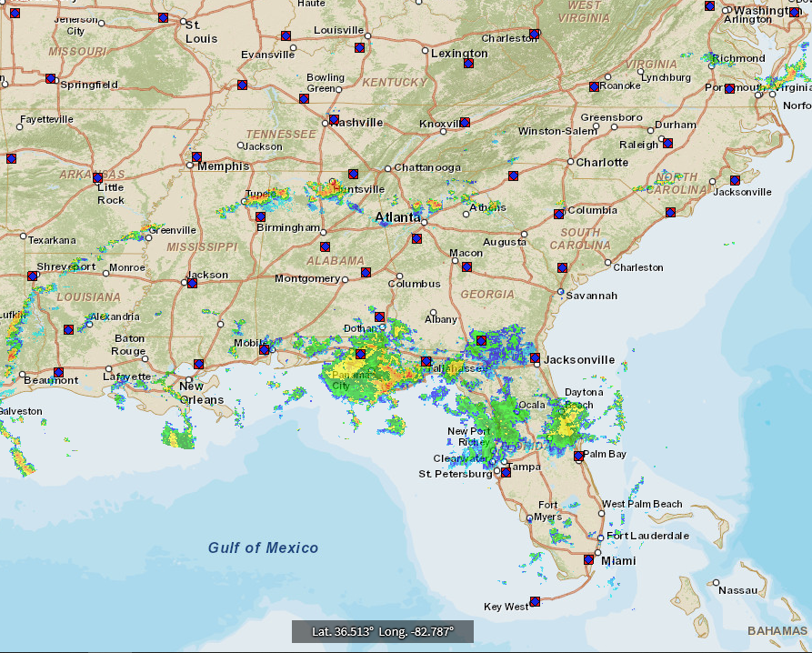The width and height of the screenshot is (812, 653).
Task: Click the station marker beside Mobile
Action: pyautogui.click(x=265, y=349)
